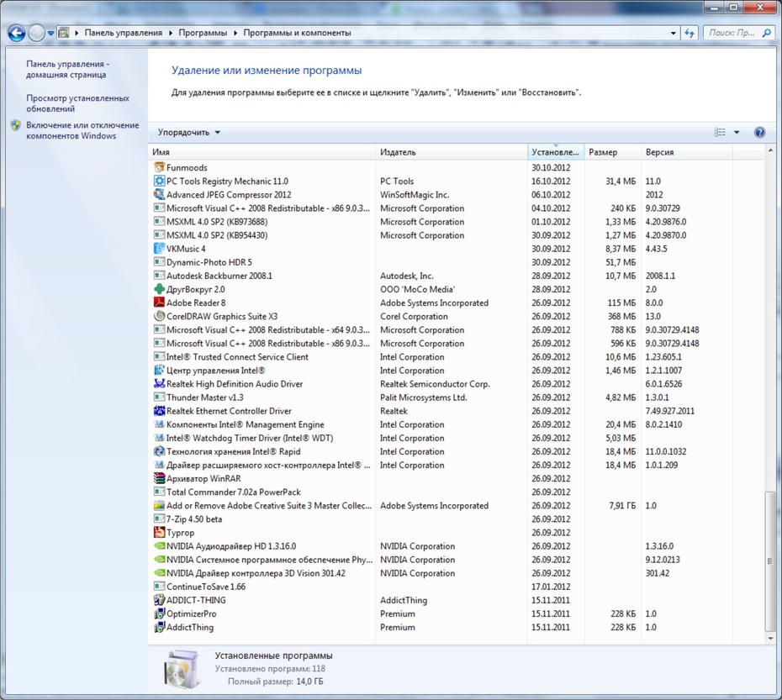Click the scrollbar down arrow
This screenshot has width=782, height=700.
[770, 638]
